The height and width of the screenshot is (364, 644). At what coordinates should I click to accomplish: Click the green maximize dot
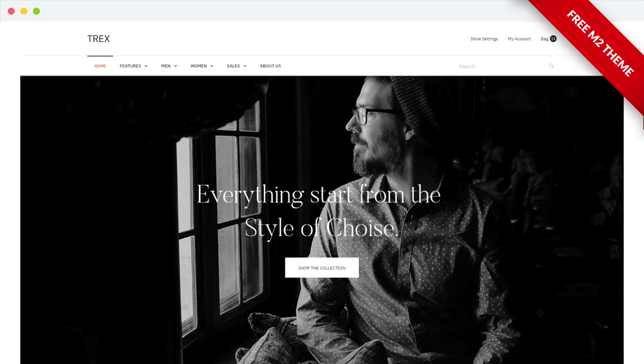[36, 11]
